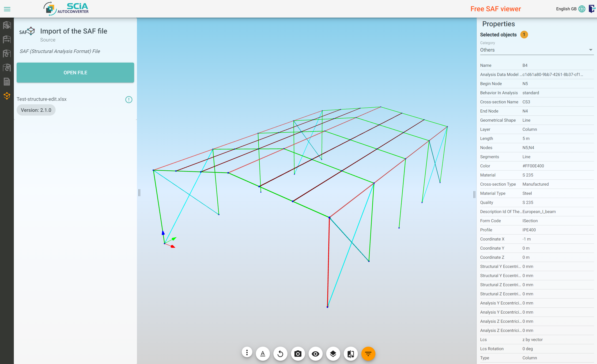Reset view with the rotate arrow button

280,354
